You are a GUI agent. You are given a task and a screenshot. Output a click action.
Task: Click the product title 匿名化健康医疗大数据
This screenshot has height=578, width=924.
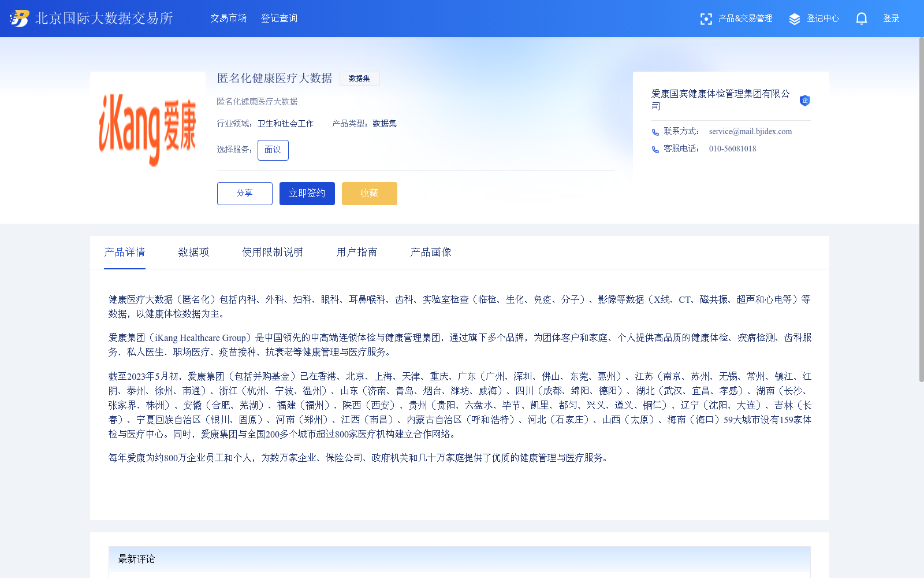point(275,79)
